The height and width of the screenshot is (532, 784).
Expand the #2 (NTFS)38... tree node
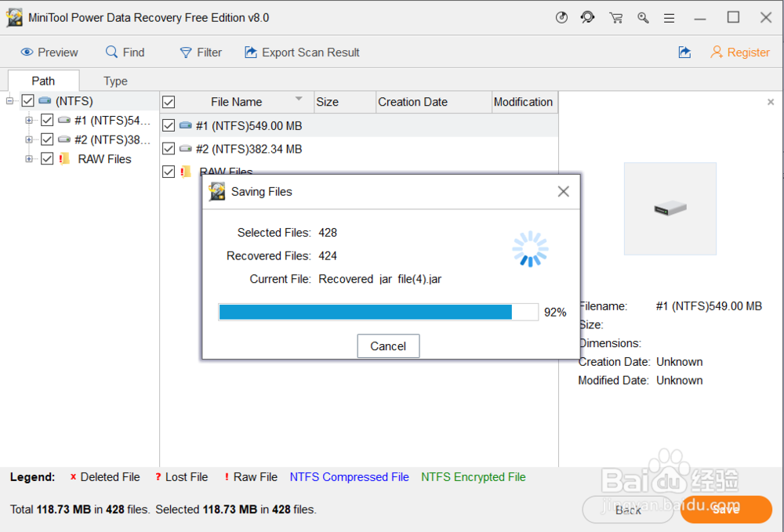click(29, 139)
